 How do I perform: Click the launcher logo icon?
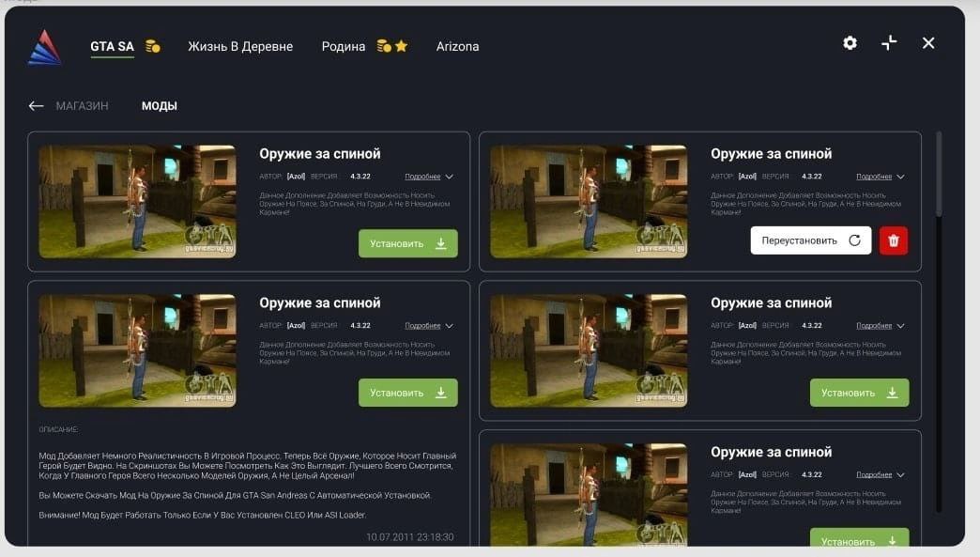click(x=45, y=47)
